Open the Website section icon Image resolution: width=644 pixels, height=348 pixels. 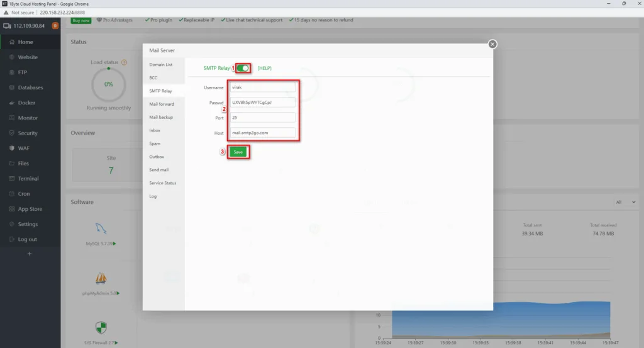coord(9,57)
